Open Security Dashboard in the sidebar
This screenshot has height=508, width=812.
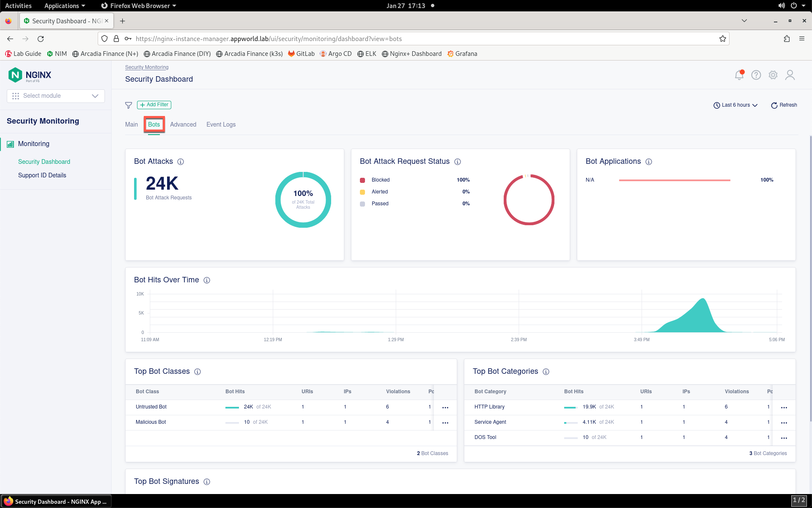(x=44, y=162)
